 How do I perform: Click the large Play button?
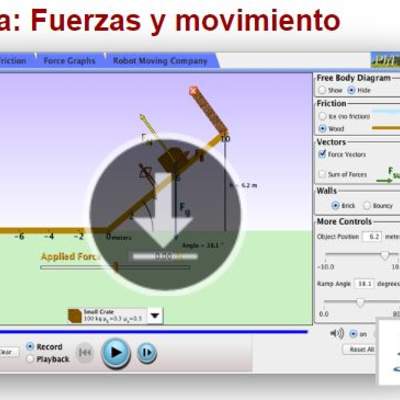pyautogui.click(x=115, y=352)
